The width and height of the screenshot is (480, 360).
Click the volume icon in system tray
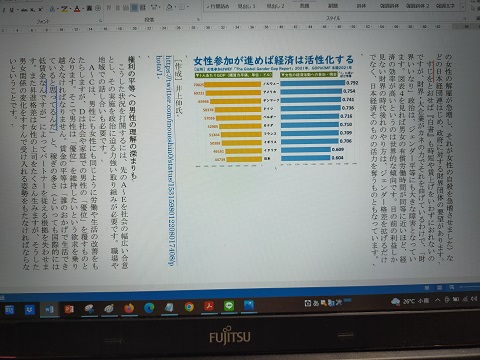[474, 299]
